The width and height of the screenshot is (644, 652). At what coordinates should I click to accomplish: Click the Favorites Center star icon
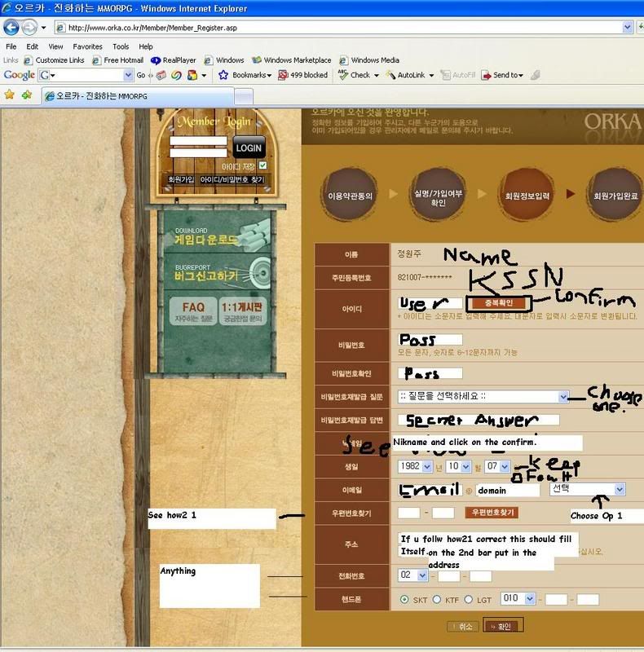pyautogui.click(x=10, y=95)
